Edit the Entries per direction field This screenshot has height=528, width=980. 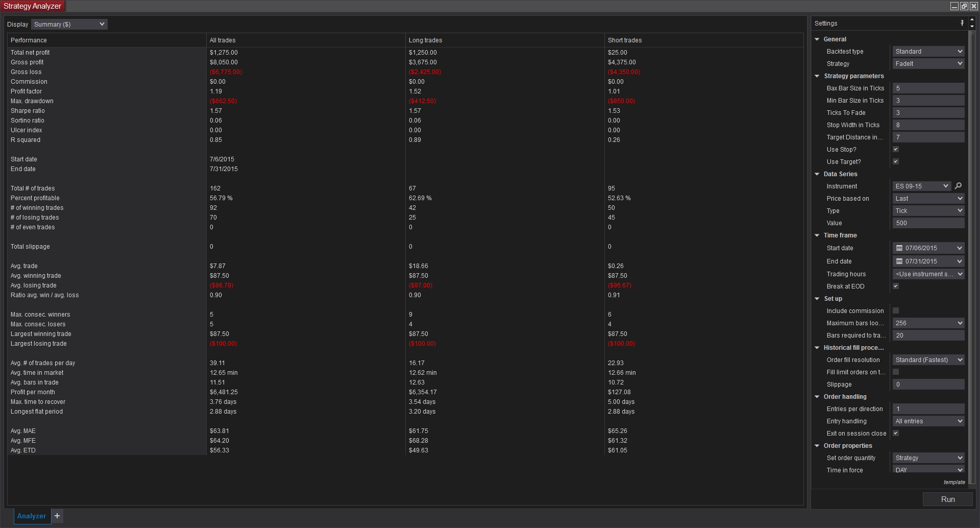[x=928, y=409]
